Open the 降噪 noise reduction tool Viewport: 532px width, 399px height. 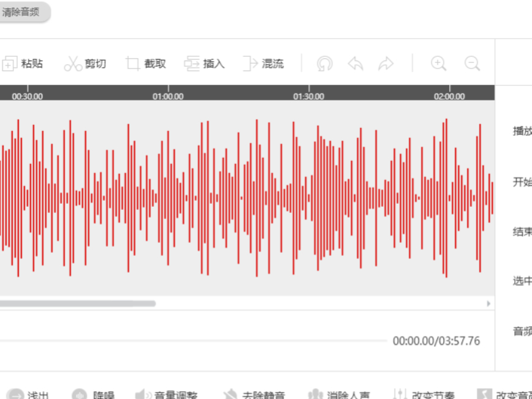93,395
